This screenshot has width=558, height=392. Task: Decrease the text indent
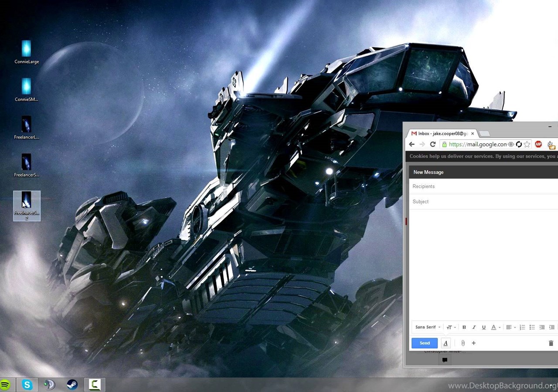tap(542, 327)
